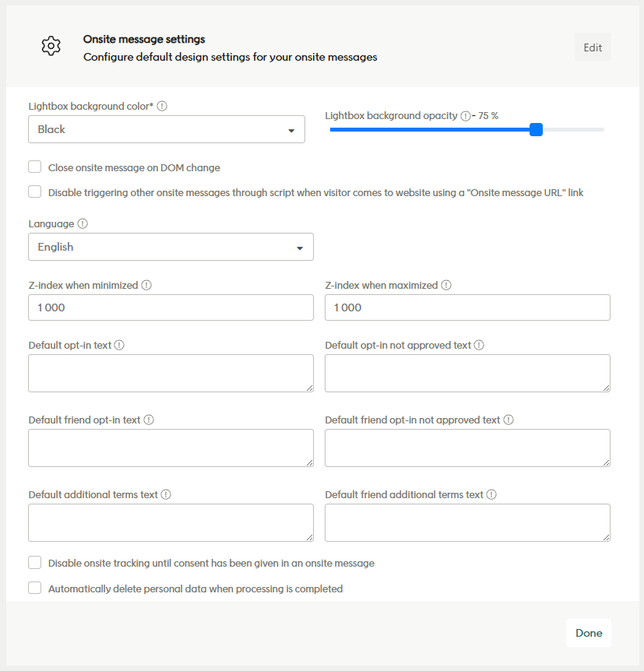644x671 pixels.
Task: Check Disable onsite tracking until consent given
Action: [x=34, y=562]
